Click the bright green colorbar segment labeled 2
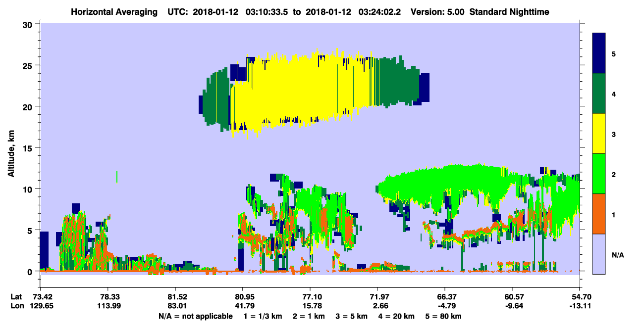The image size is (644, 330). point(599,173)
